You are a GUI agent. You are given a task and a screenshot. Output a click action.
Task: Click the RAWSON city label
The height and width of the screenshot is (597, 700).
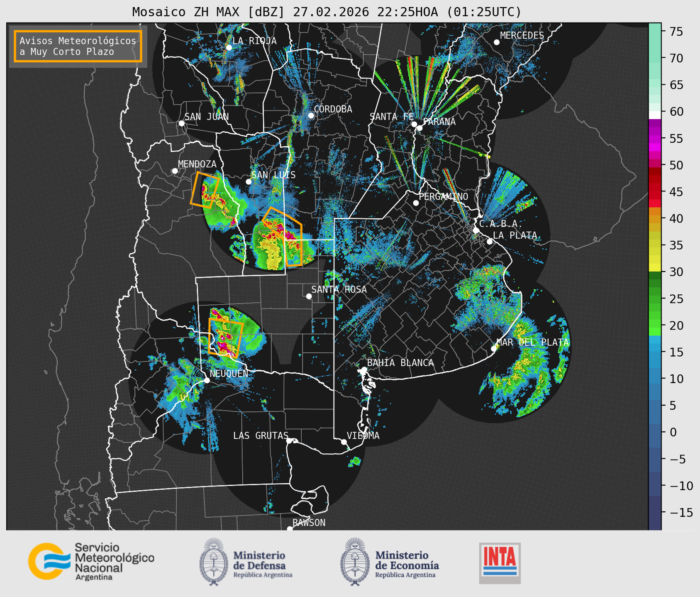(x=309, y=523)
